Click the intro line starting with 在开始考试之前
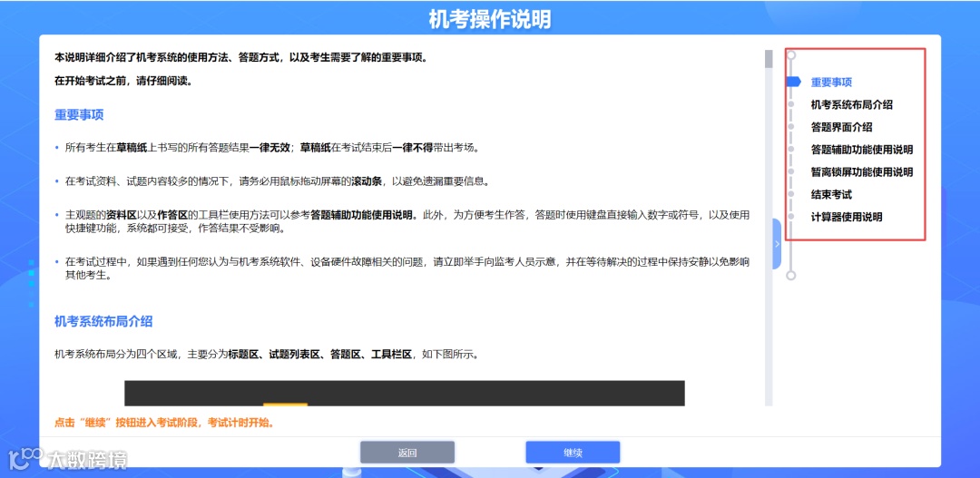This screenshot has width=980, height=478. [x=123, y=81]
